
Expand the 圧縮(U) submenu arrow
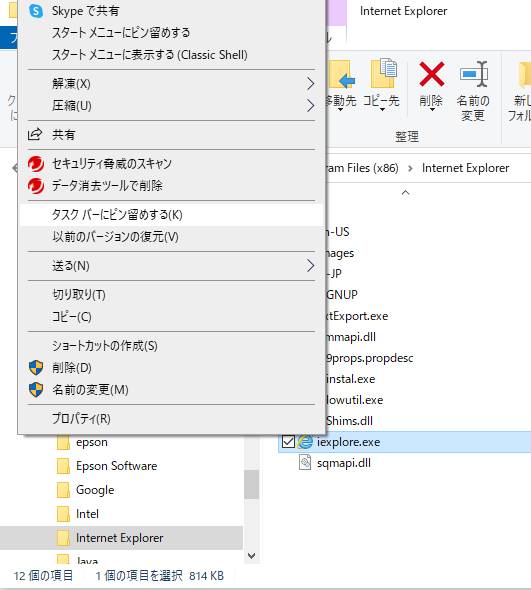coord(310,106)
